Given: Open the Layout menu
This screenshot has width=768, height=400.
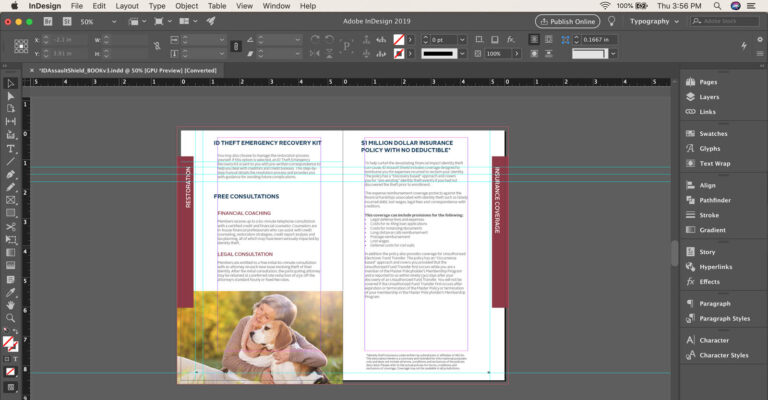Looking at the screenshot, I should [x=127, y=6].
